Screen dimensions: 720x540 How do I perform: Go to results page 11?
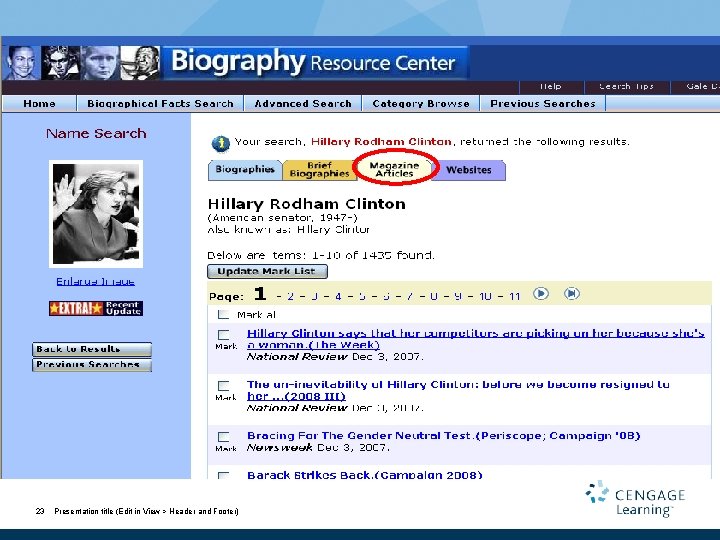pos(515,296)
